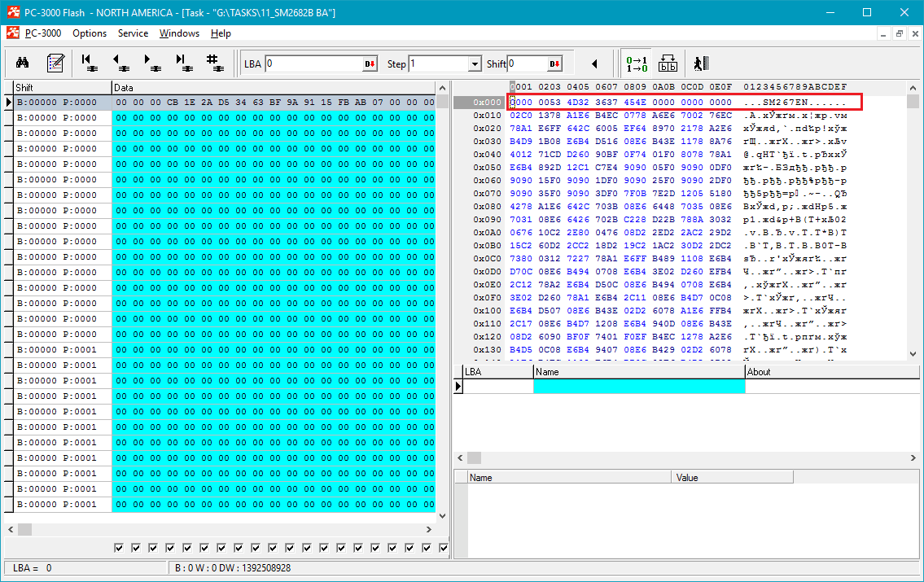The image size is (924, 582).
Task: Click left arrow of Data grid horizontal scrollbar
Action: point(11,530)
